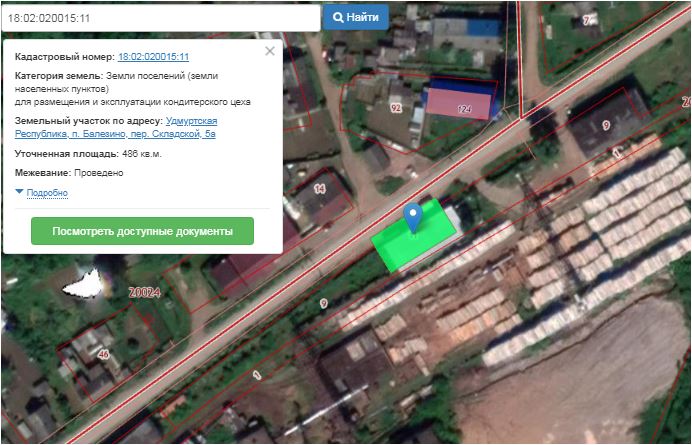Open cadastral number link 18:02:020015:11

(153, 57)
